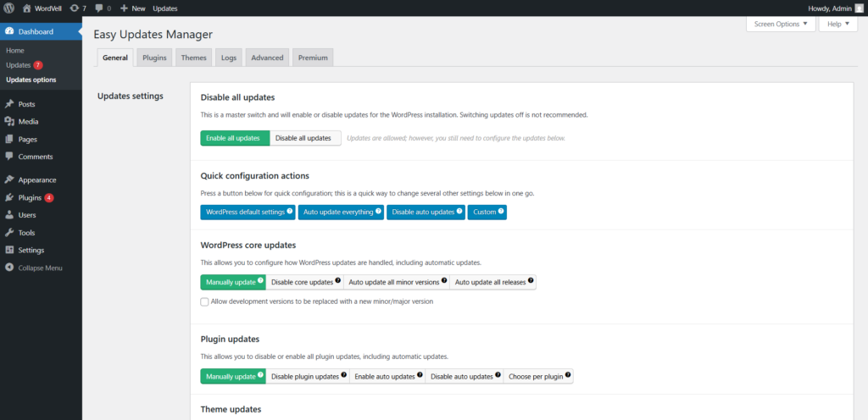Click the WordVell site name in admin bar
This screenshot has width=868, height=420.
point(48,8)
